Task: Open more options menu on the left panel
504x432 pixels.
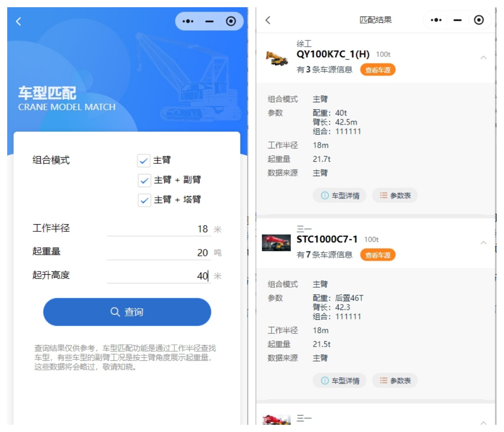Action: click(188, 22)
